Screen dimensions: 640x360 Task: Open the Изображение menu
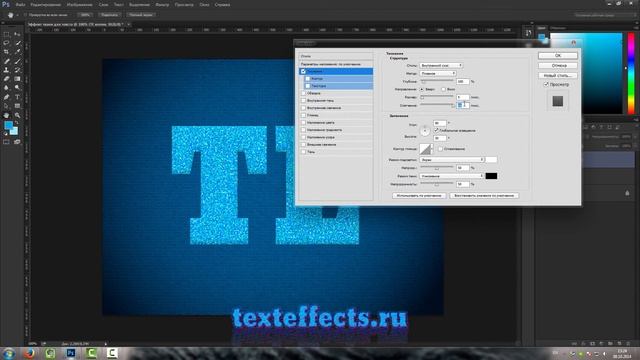[80, 5]
